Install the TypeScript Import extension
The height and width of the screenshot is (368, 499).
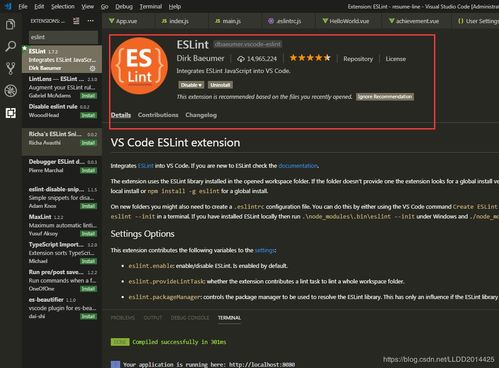pos(88,261)
